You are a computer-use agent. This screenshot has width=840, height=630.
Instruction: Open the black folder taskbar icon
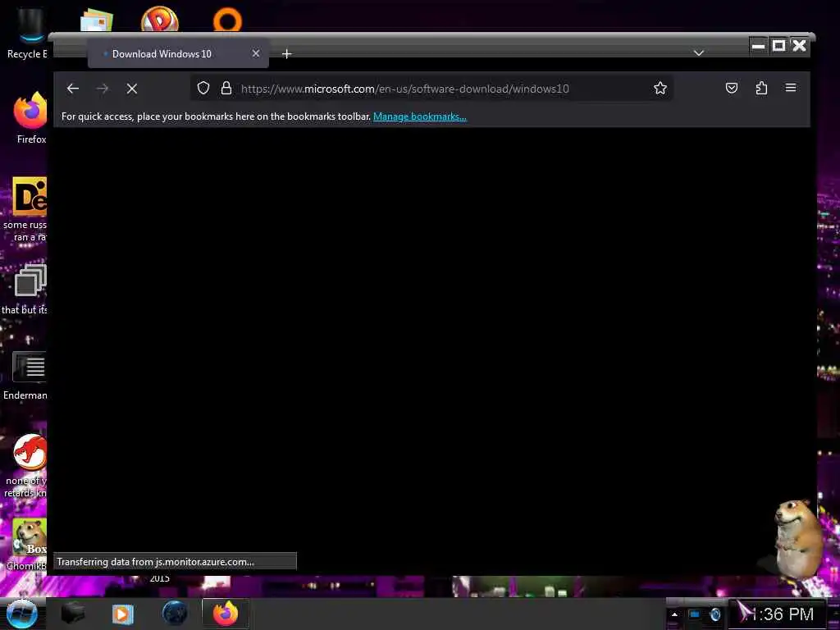point(73,614)
